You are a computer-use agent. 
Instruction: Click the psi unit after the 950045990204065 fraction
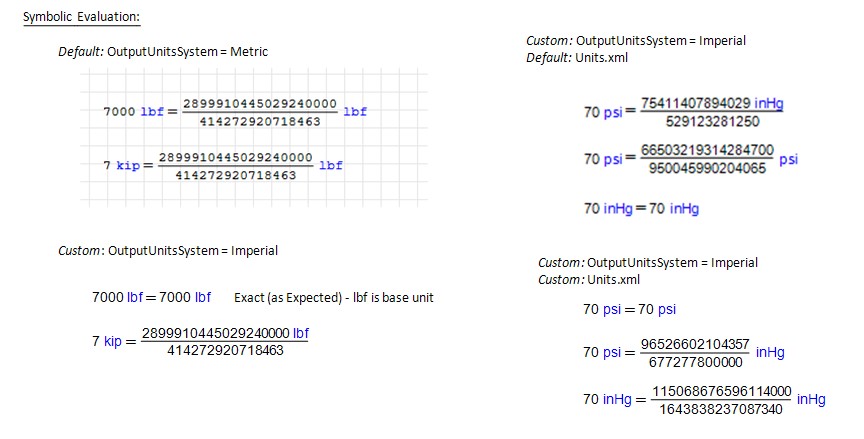pyautogui.click(x=788, y=159)
